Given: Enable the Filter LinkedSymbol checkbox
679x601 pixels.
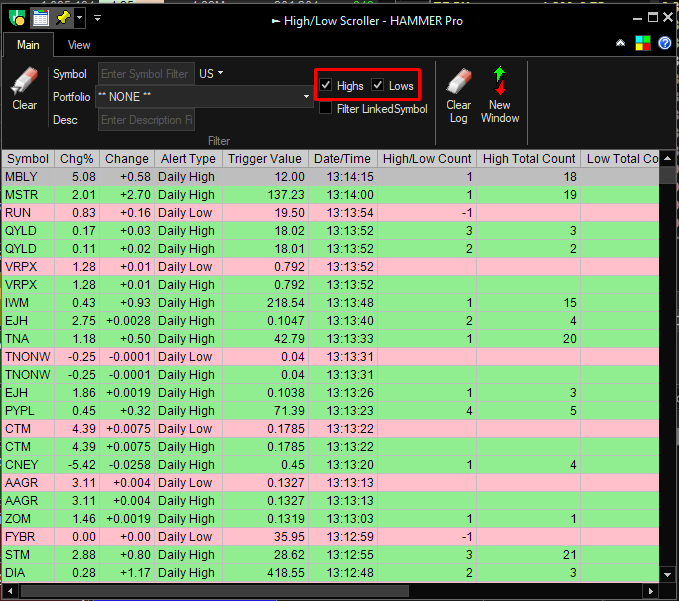Looking at the screenshot, I should [x=325, y=108].
